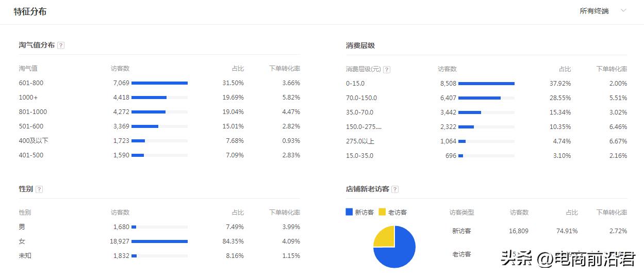
Task: Select the 男 gender row label
Action: pos(22,227)
